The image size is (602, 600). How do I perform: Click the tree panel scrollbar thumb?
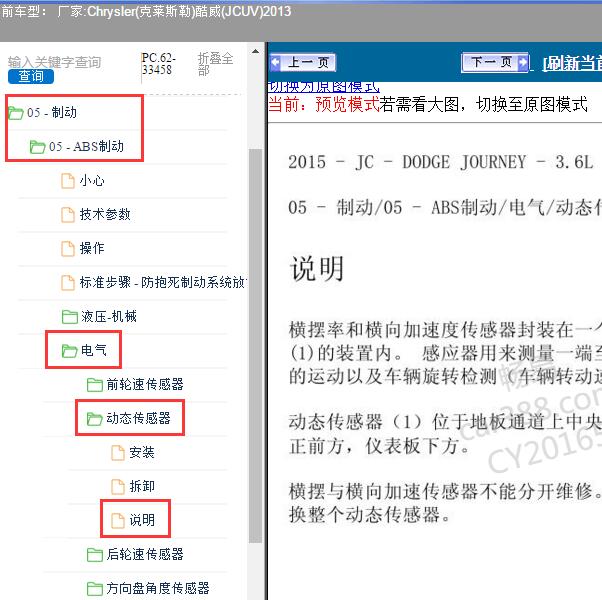[255, 345]
